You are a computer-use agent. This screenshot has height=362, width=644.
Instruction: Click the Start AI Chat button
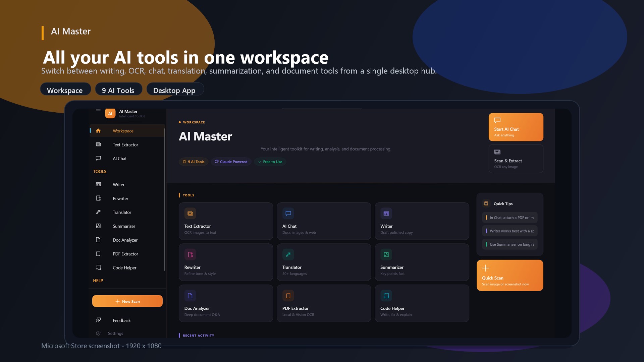[x=516, y=127]
